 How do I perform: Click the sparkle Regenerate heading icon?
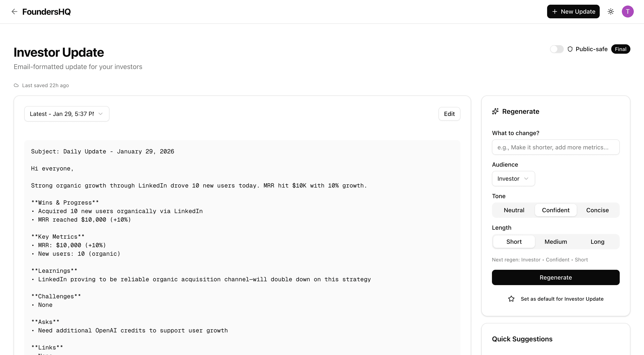(495, 111)
